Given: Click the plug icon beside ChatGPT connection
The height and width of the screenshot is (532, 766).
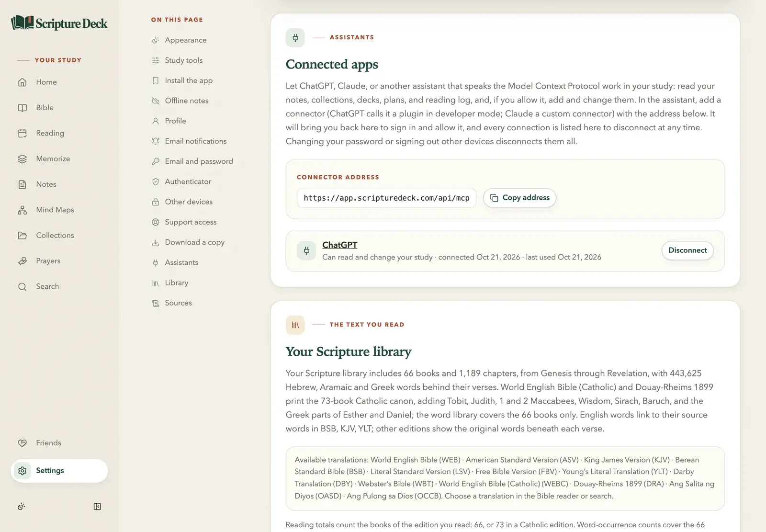Looking at the screenshot, I should point(306,250).
